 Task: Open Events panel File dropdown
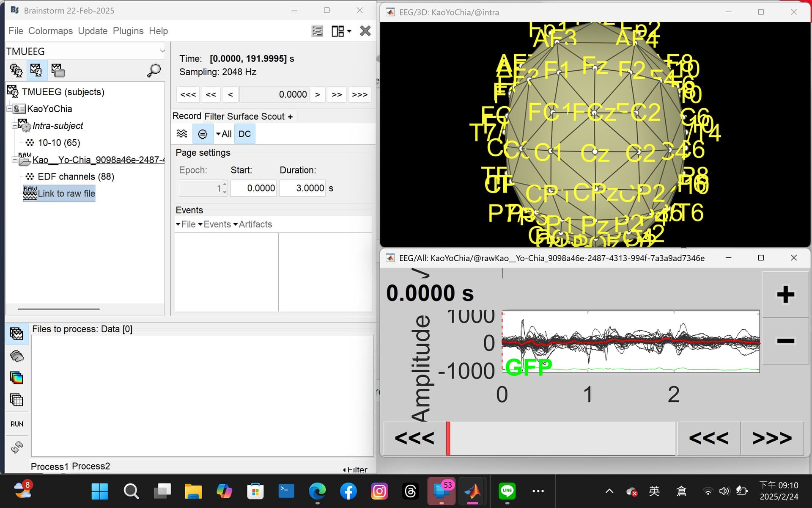click(x=186, y=224)
